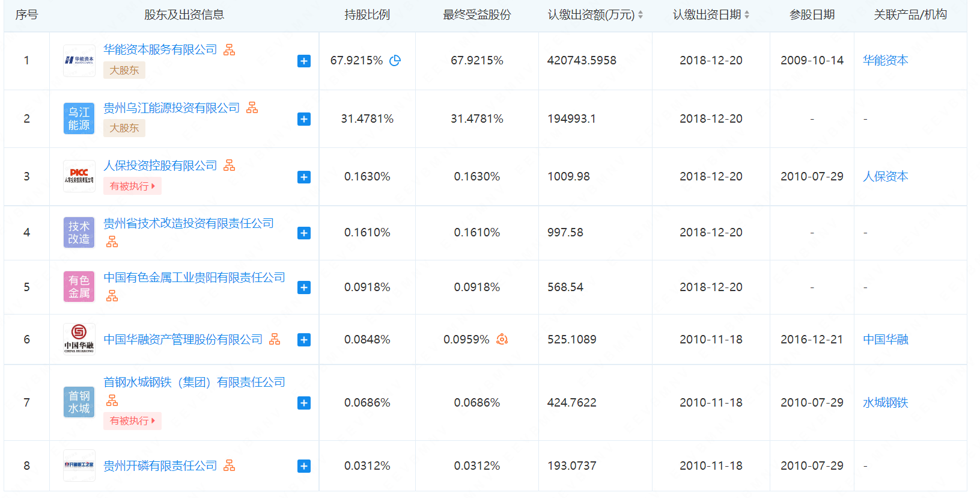Viewport: 980px width, 498px height.
Task: Open related product 人保资本 link
Action: [886, 177]
